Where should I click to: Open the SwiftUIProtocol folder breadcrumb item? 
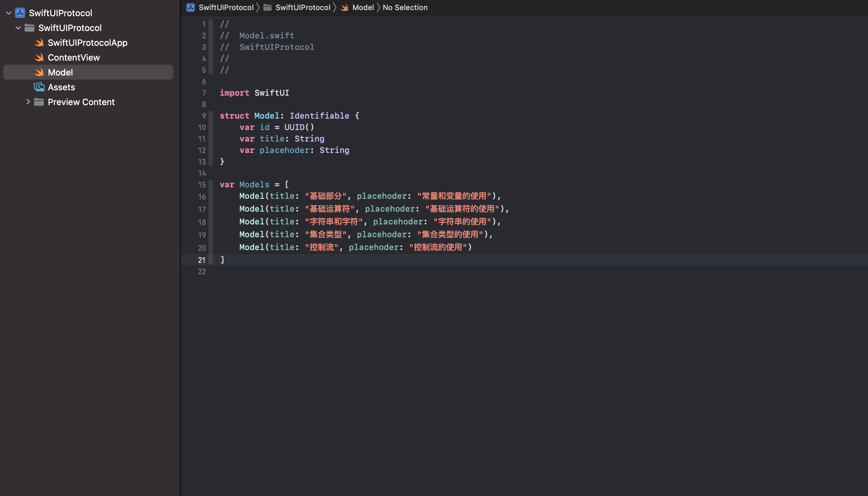click(x=303, y=7)
